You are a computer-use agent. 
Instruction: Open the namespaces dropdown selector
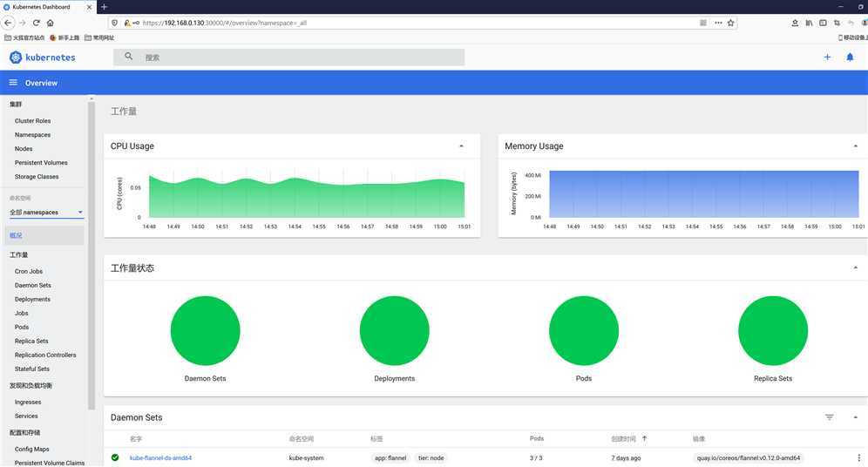coord(46,212)
